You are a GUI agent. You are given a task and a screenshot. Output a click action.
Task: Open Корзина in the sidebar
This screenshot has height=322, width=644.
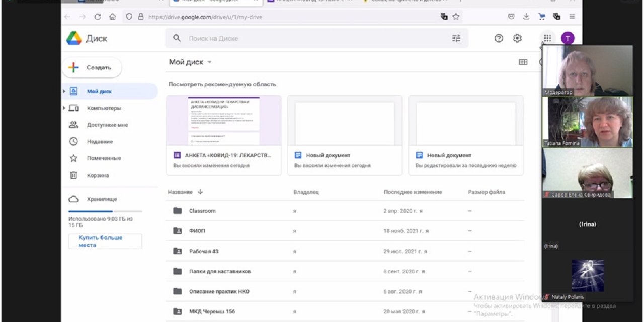(x=98, y=176)
